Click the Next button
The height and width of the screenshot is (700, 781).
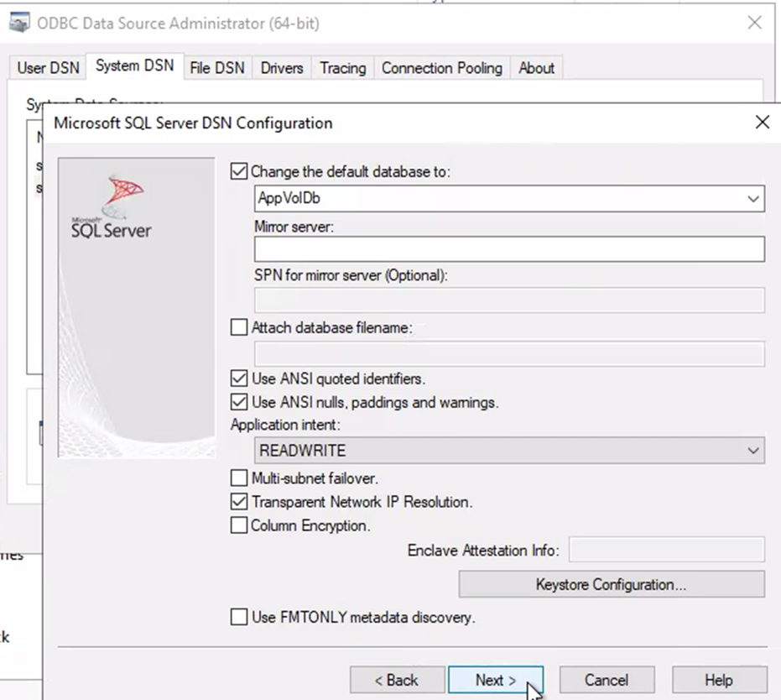(495, 680)
